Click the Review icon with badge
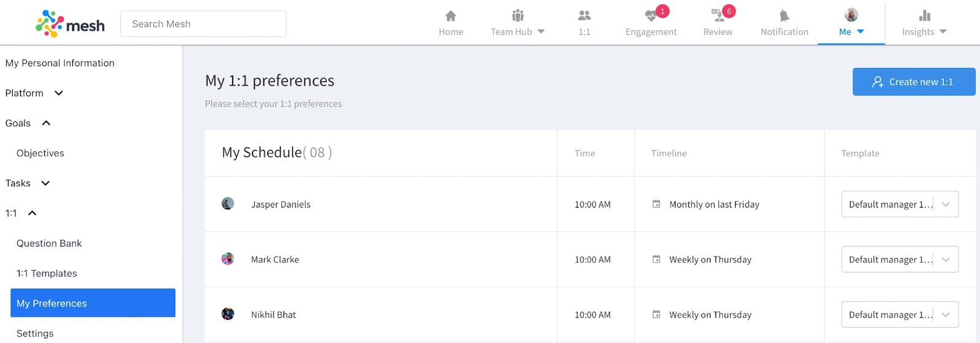 pyautogui.click(x=717, y=16)
